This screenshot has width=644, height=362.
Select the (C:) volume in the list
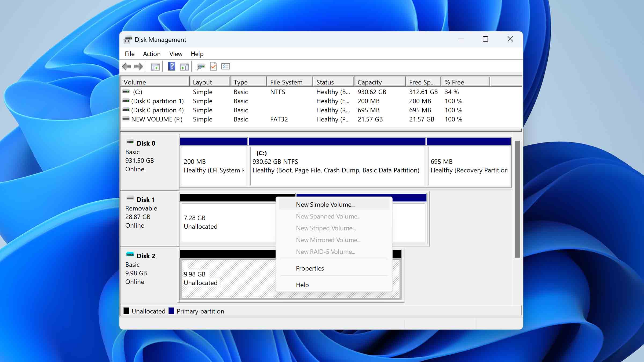coord(137,92)
